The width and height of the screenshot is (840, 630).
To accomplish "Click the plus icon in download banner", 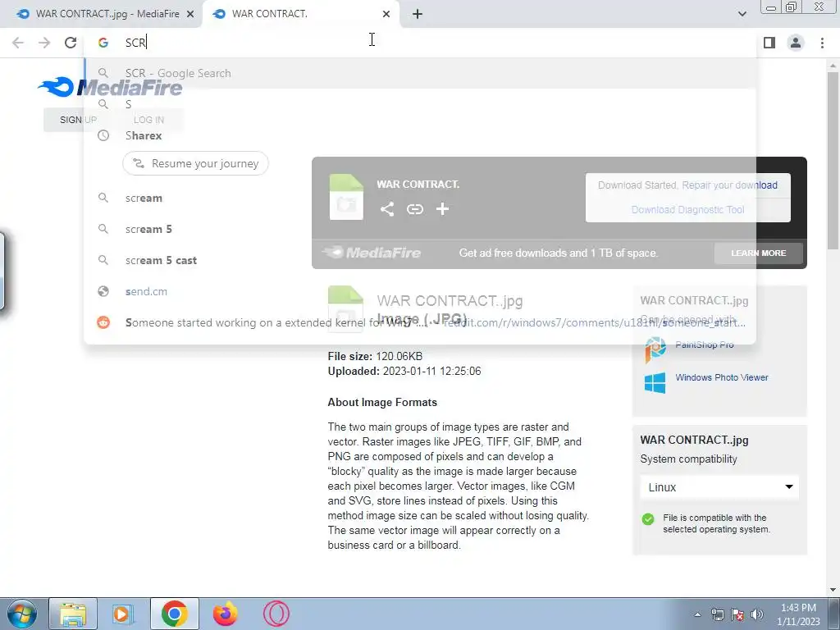I will click(442, 209).
